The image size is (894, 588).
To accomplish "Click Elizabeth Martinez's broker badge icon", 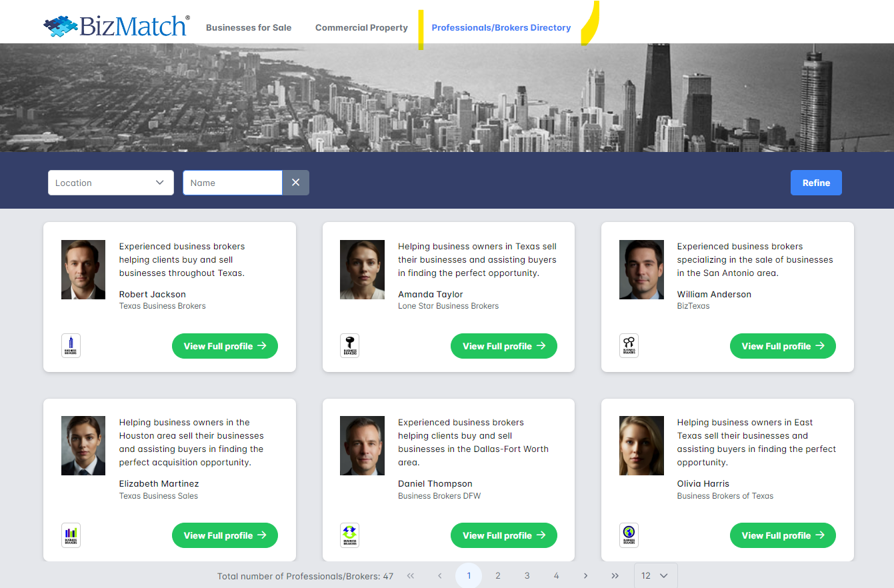I will [x=71, y=535].
